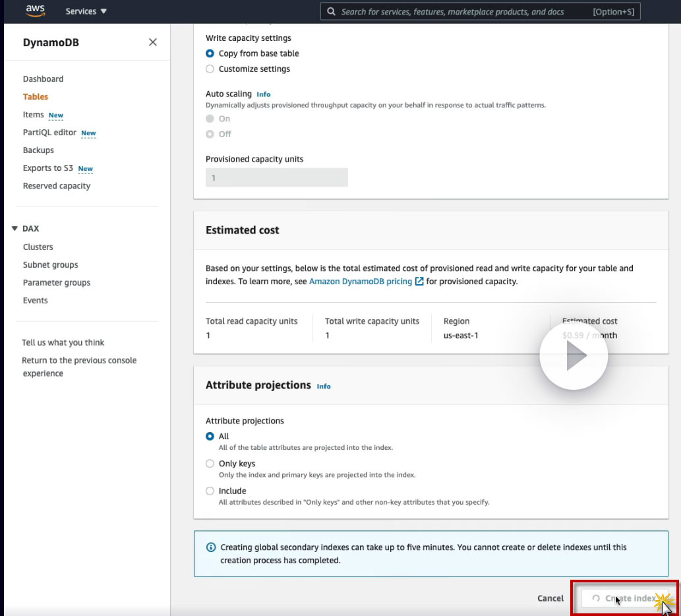Open Info next to Auto scaling
The width and height of the screenshot is (681, 616).
264,94
